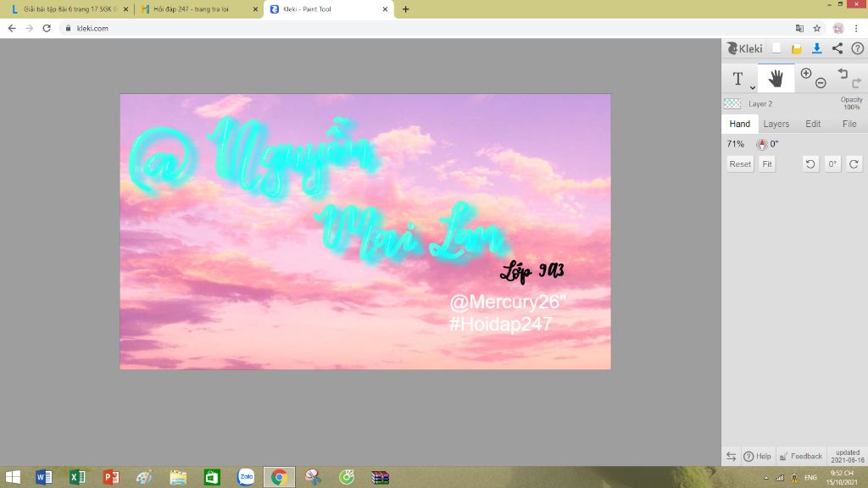Undo the last action in Kleki

pos(843,73)
